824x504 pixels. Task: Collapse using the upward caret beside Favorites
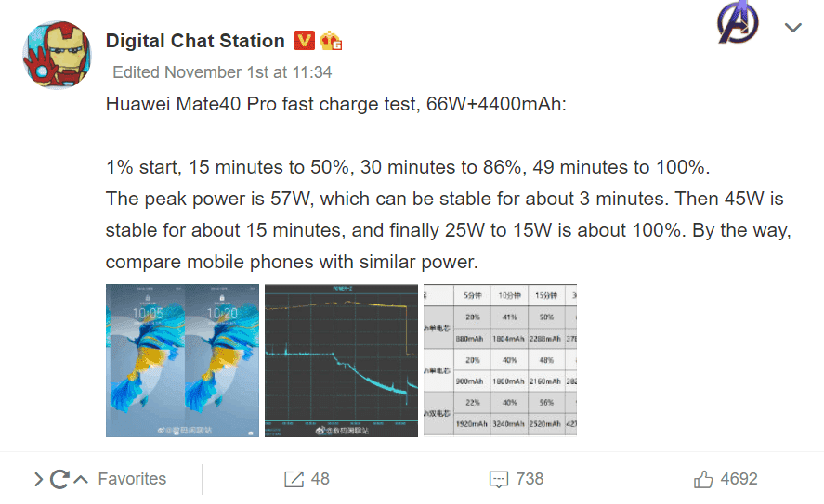[81, 479]
